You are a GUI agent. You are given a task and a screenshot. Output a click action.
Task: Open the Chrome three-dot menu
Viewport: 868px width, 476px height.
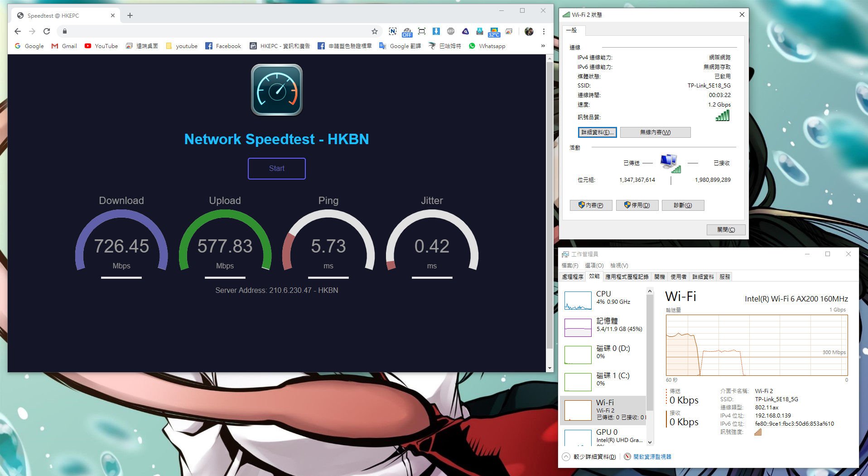click(544, 31)
